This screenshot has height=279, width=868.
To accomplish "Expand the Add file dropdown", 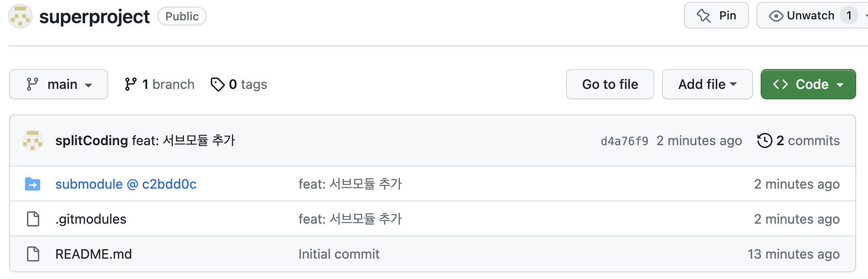I will [x=707, y=84].
